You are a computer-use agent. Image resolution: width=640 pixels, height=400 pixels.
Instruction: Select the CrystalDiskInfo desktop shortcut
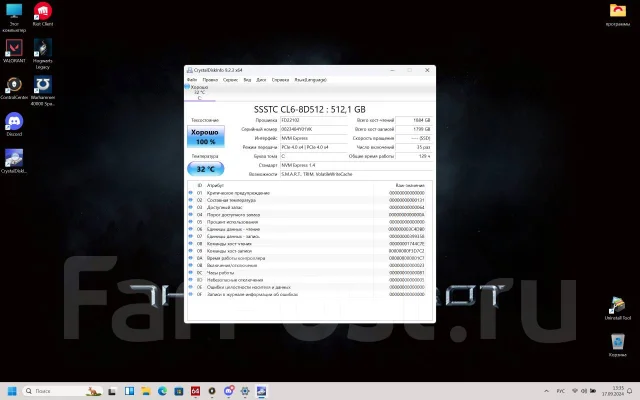pyautogui.click(x=14, y=161)
